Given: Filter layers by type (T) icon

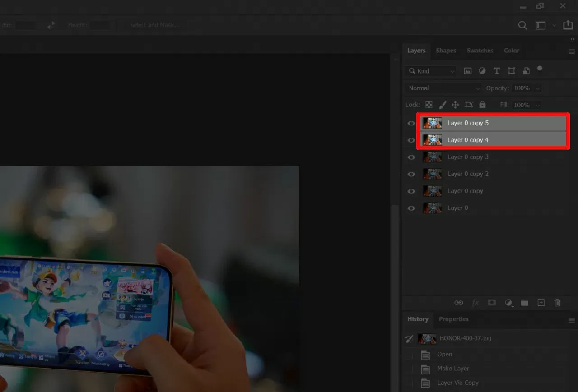Looking at the screenshot, I should click(x=497, y=71).
